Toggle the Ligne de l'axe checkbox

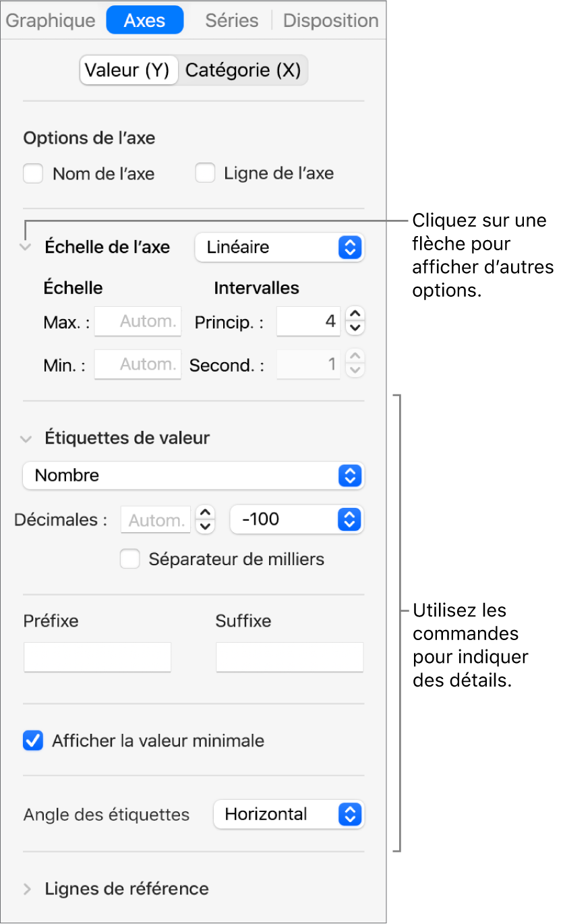205,174
